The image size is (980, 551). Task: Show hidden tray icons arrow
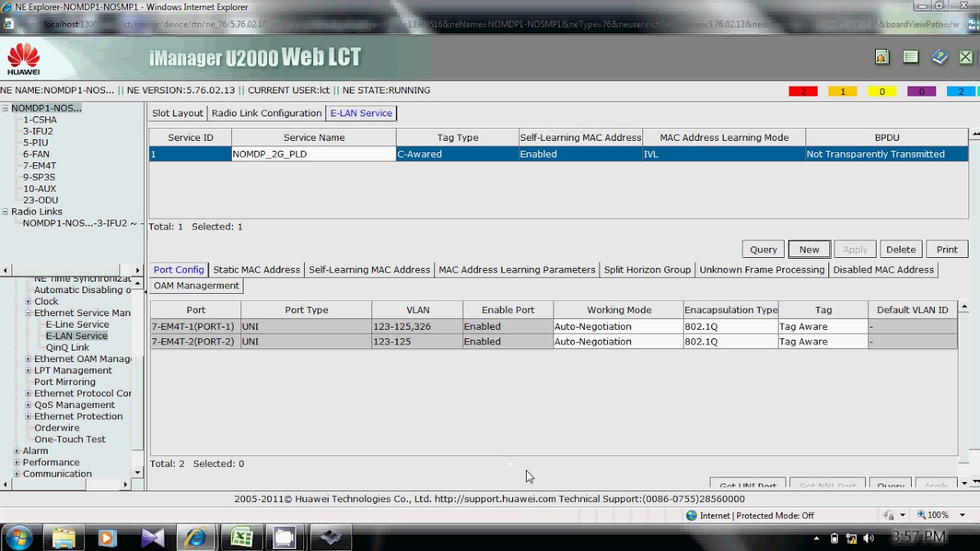click(x=816, y=538)
